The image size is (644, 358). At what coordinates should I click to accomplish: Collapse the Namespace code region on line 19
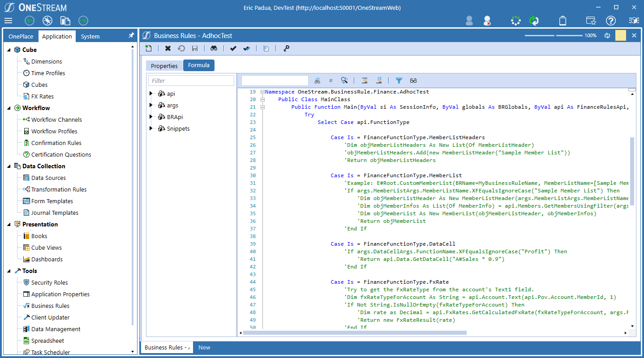(x=262, y=92)
